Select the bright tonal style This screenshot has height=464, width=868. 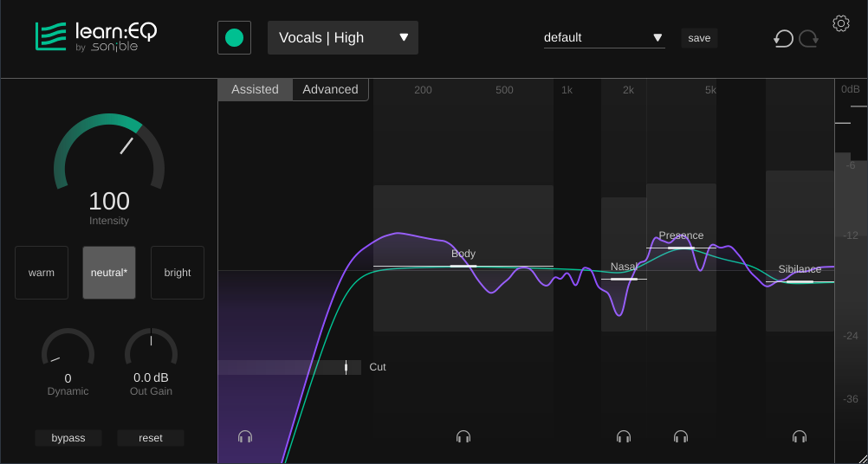click(x=178, y=273)
